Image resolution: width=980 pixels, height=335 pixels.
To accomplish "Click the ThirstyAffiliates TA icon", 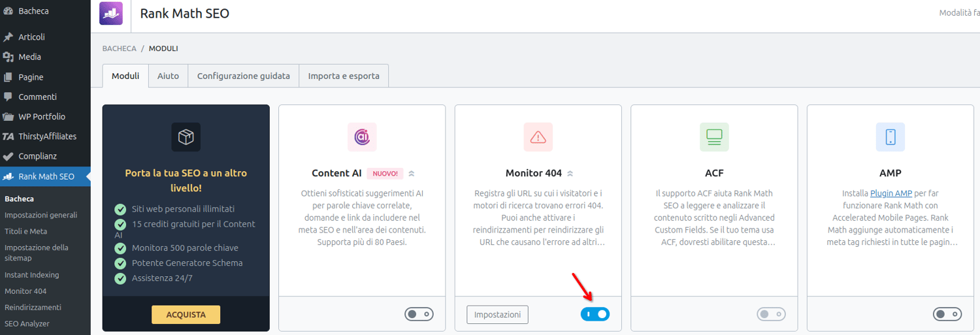I will 8,136.
